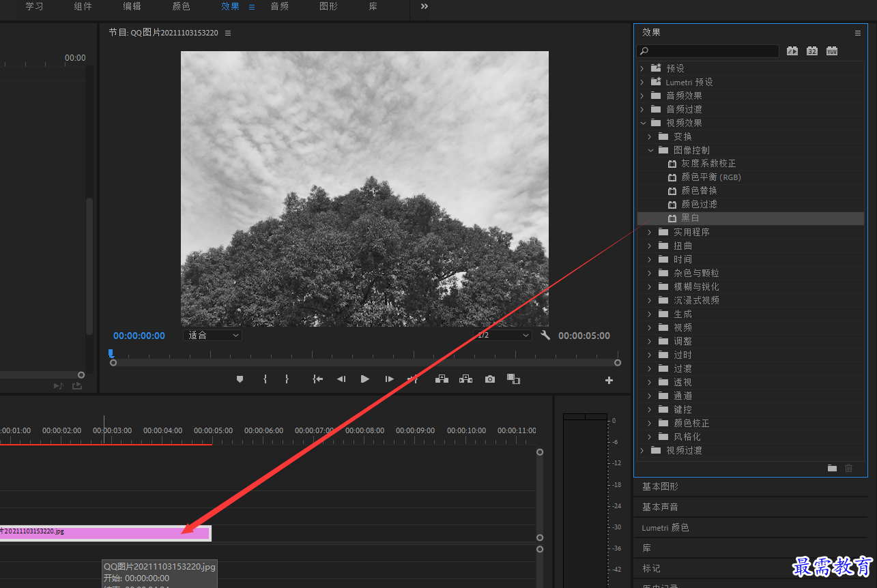Step back one frame

341,379
